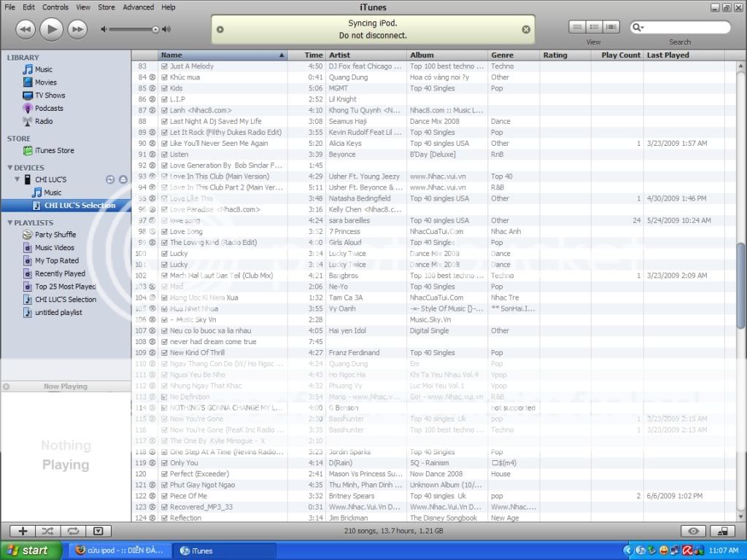Turn on shuffle in bottom bar
This screenshot has height=560, width=747.
[x=47, y=532]
